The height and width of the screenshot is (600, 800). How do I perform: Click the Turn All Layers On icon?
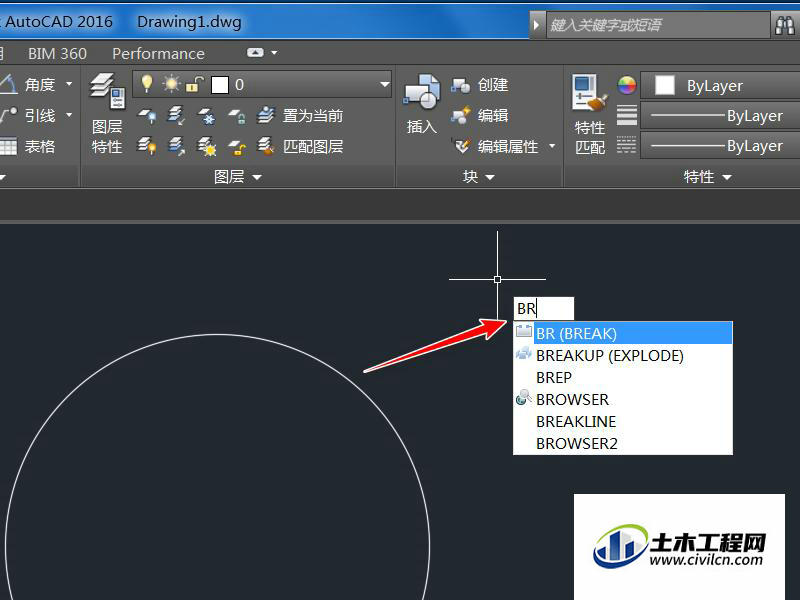point(147,146)
